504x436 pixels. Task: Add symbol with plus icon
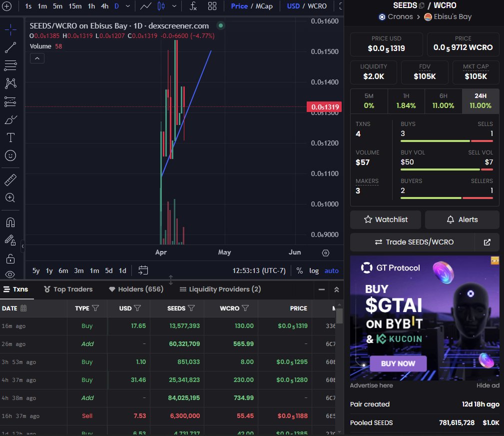(7, 6)
